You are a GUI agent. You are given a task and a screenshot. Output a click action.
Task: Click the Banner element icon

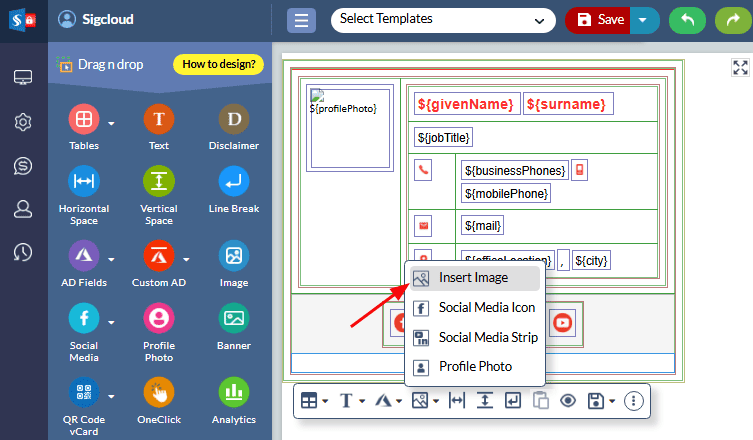tap(233, 319)
